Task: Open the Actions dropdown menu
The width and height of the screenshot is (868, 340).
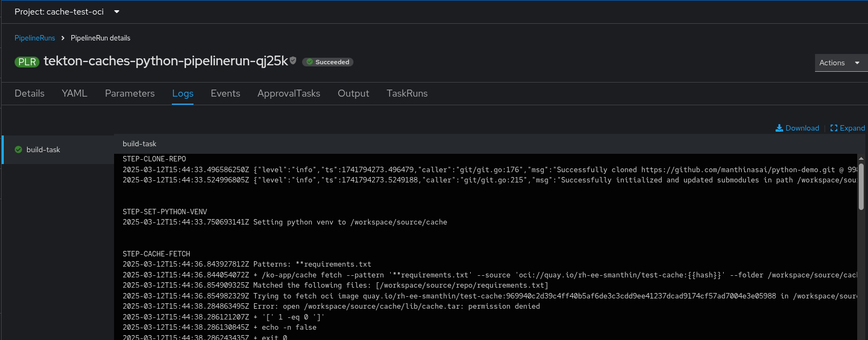Action: [839, 63]
